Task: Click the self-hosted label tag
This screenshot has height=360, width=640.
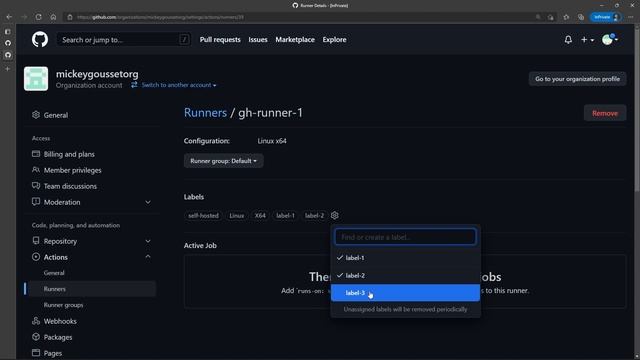Action: [x=203, y=215]
